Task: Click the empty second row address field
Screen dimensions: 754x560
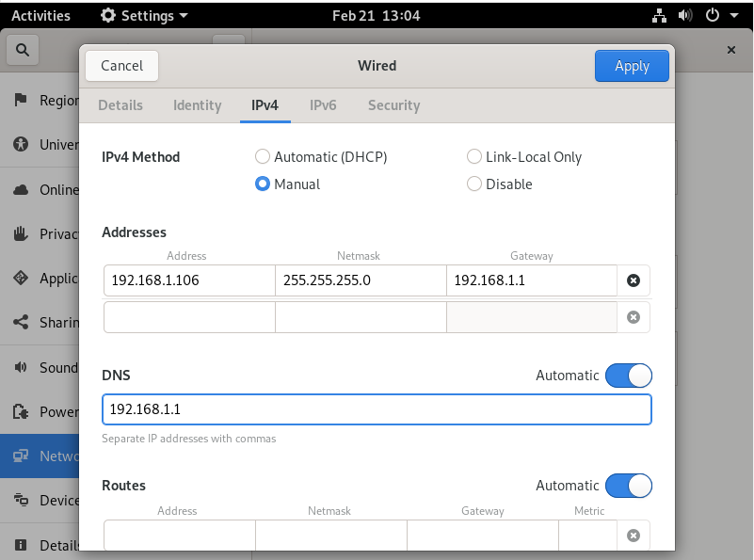Action: click(189, 317)
